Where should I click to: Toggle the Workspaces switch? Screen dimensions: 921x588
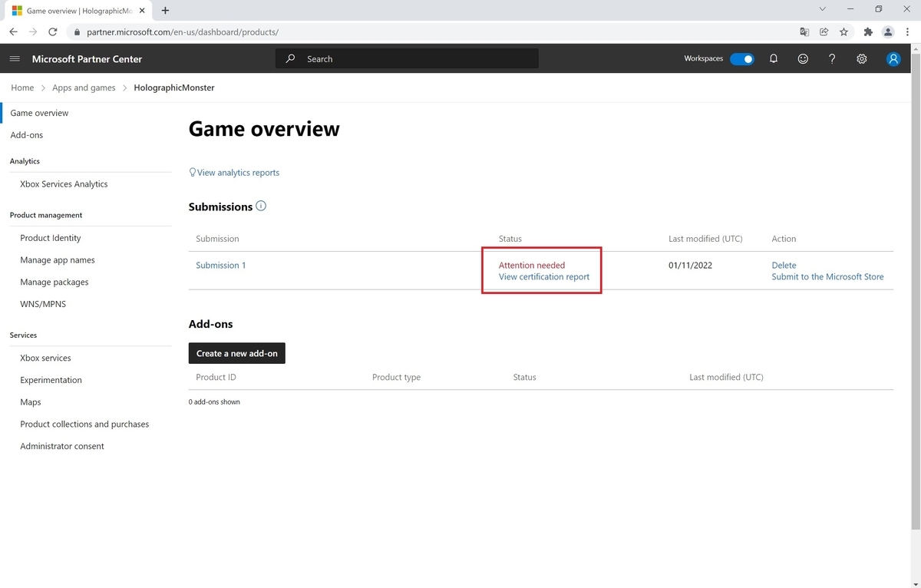click(742, 59)
